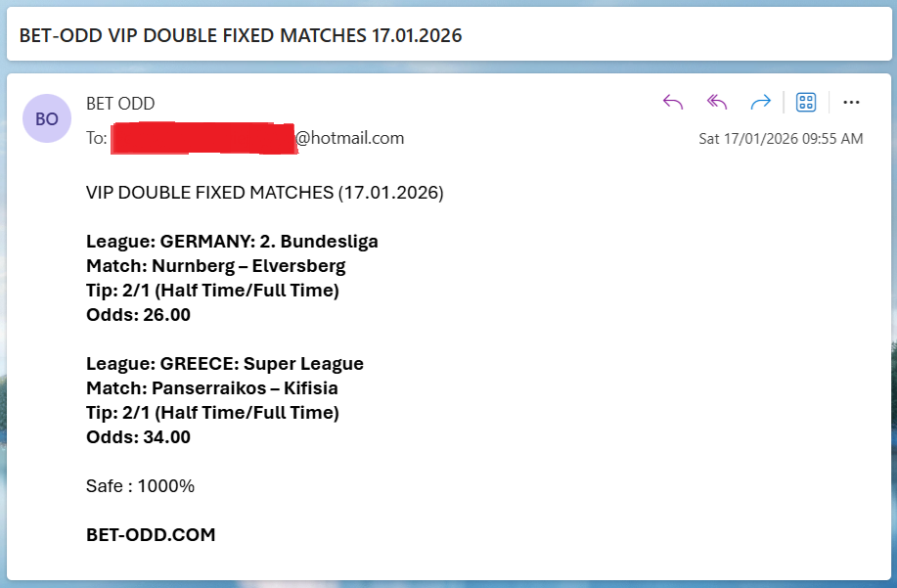Open the Apps grid icon

(806, 103)
